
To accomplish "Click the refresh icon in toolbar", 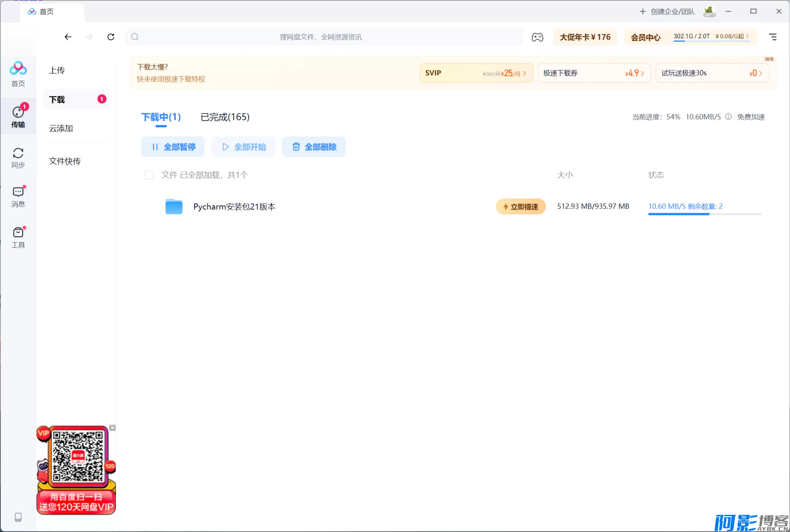I will click(111, 37).
